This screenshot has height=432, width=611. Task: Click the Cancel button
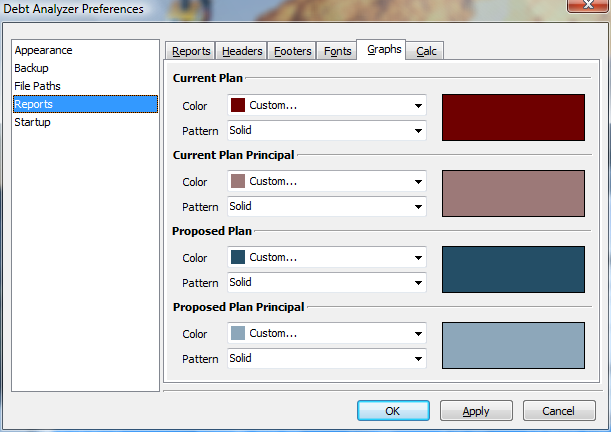(x=558, y=411)
